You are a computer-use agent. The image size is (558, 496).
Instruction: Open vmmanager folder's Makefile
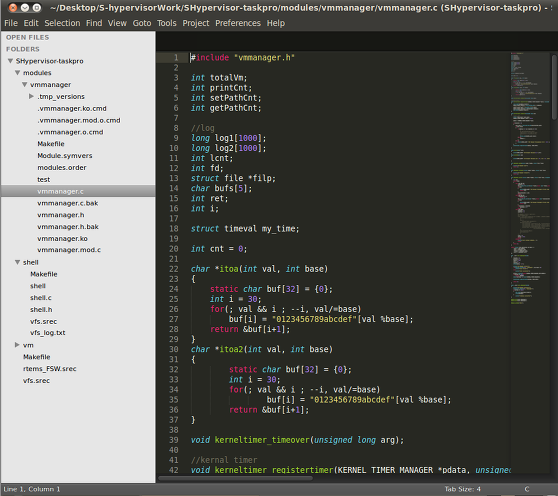pos(51,144)
